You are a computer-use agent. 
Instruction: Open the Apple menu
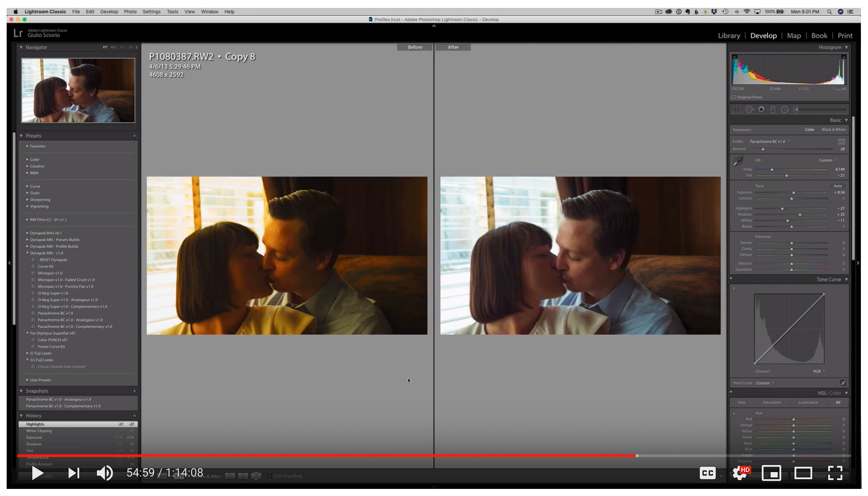[x=16, y=12]
